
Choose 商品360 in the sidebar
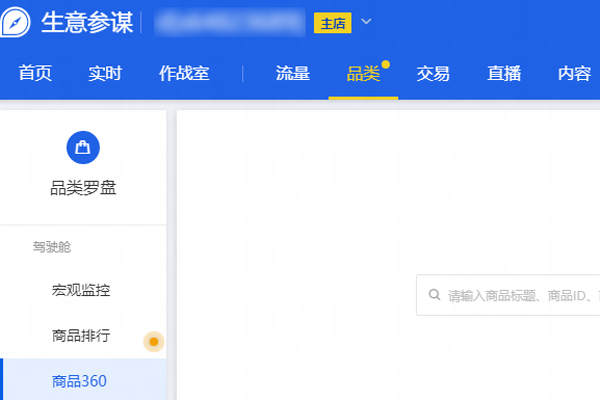pyautogui.click(x=79, y=381)
